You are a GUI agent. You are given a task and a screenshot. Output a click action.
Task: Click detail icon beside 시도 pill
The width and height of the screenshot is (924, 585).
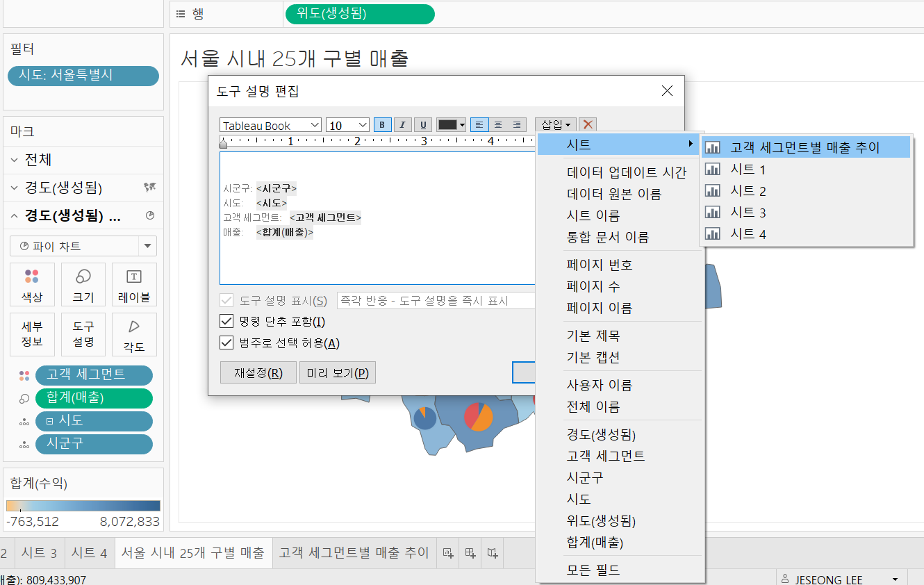24,422
